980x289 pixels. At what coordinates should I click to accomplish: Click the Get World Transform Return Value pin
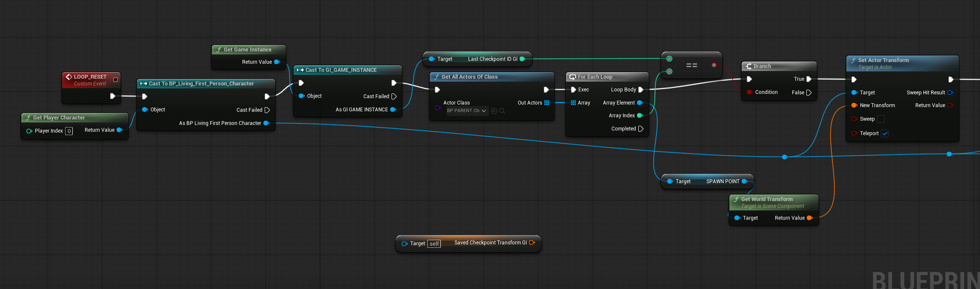[x=809, y=218]
